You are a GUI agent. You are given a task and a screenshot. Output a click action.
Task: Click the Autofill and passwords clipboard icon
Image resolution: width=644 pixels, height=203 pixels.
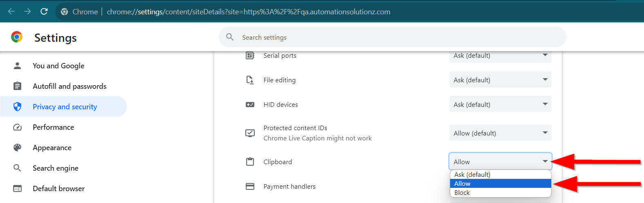pos(17,86)
